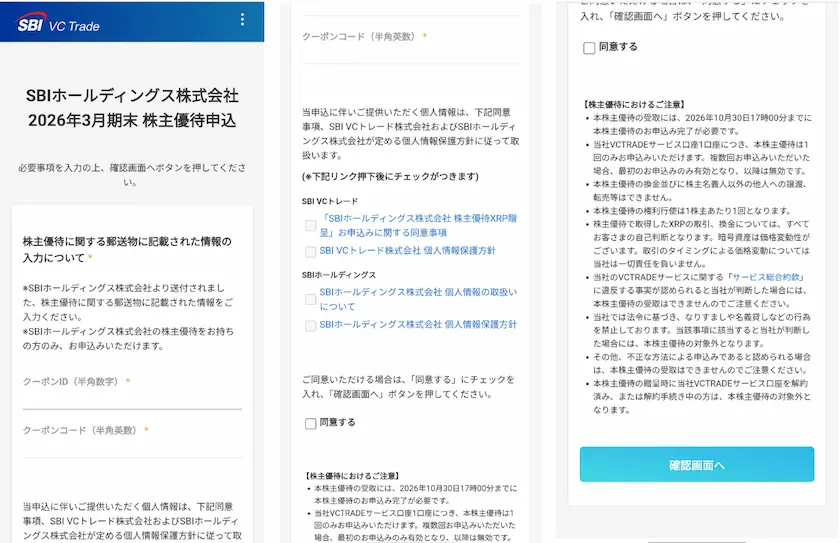Tick 同意する checkbox in the screen showing policy links
This screenshot has height=543, width=840.
pyautogui.click(x=310, y=424)
